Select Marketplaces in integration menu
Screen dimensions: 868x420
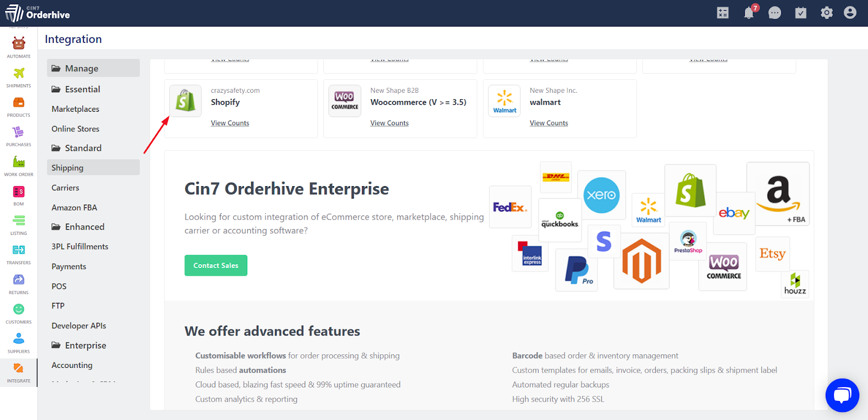click(75, 109)
